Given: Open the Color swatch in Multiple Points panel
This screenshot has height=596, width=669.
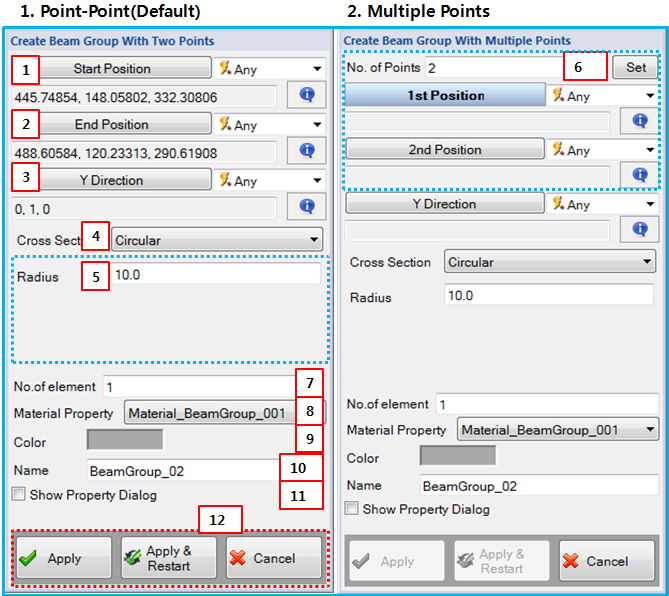Looking at the screenshot, I should pos(458,456).
